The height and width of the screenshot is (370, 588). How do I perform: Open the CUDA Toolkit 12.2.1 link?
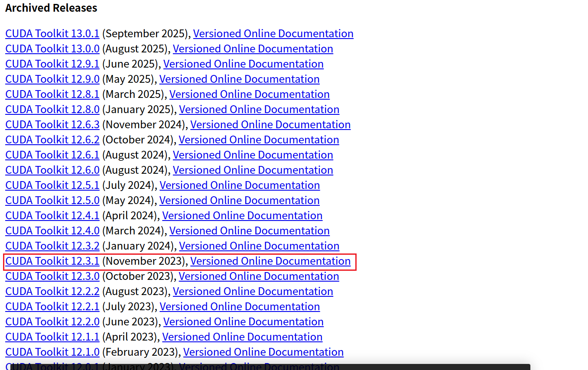click(52, 306)
